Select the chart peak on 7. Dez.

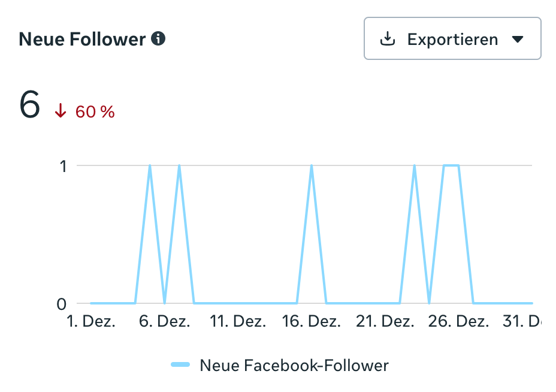point(179,166)
